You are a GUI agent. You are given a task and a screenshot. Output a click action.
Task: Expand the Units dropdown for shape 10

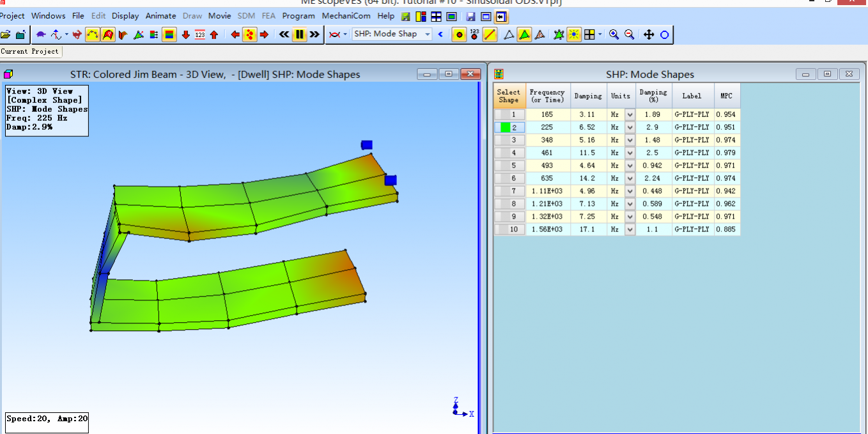click(630, 229)
